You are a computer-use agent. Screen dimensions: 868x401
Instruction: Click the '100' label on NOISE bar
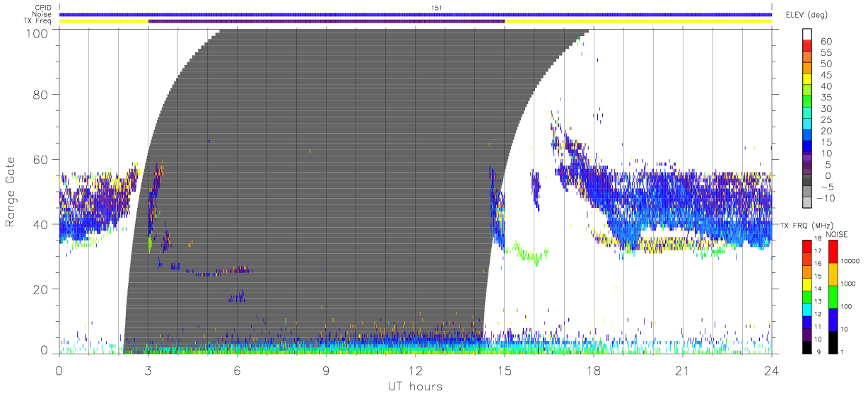pyautogui.click(x=848, y=306)
